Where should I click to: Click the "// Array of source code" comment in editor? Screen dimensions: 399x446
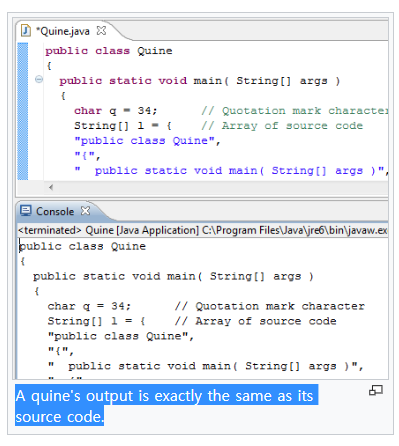pyautogui.click(x=282, y=126)
